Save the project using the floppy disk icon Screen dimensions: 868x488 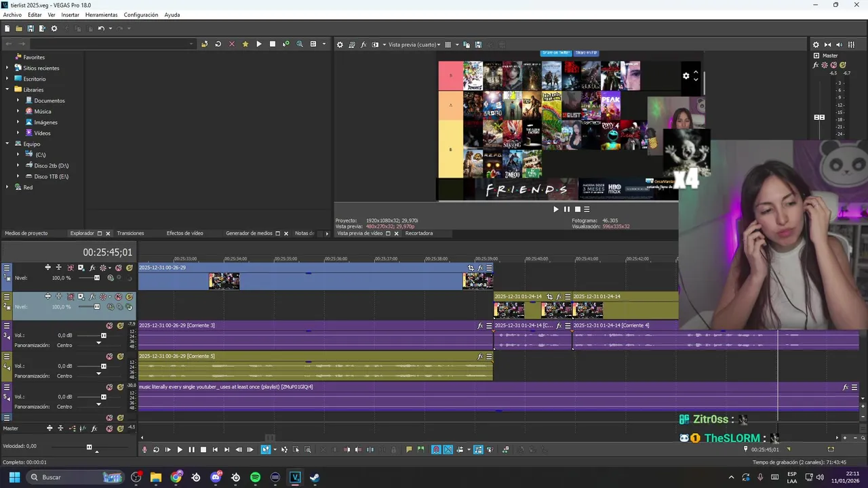click(31, 28)
